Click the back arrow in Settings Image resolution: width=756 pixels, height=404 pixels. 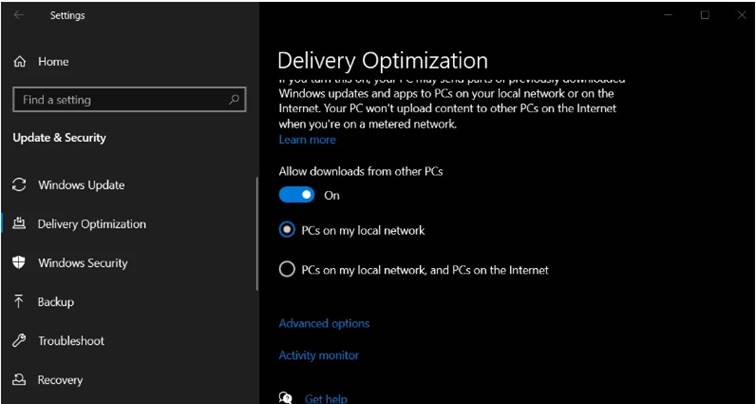[x=19, y=15]
